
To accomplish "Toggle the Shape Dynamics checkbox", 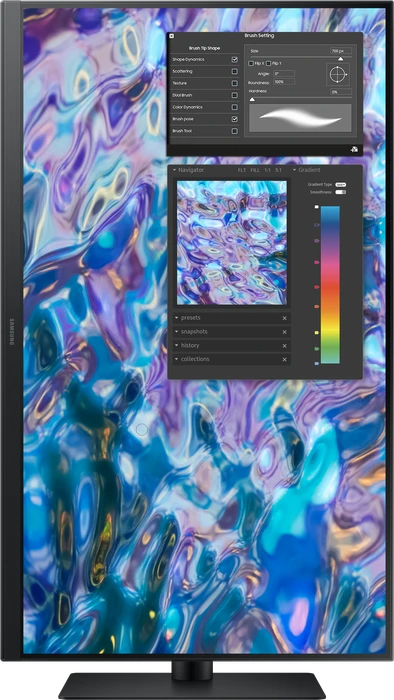I will pos(235,59).
